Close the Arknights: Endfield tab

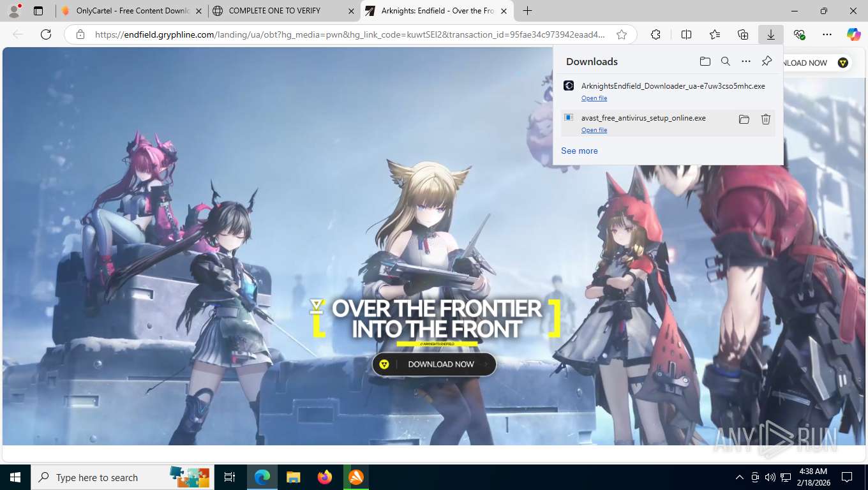pos(504,11)
